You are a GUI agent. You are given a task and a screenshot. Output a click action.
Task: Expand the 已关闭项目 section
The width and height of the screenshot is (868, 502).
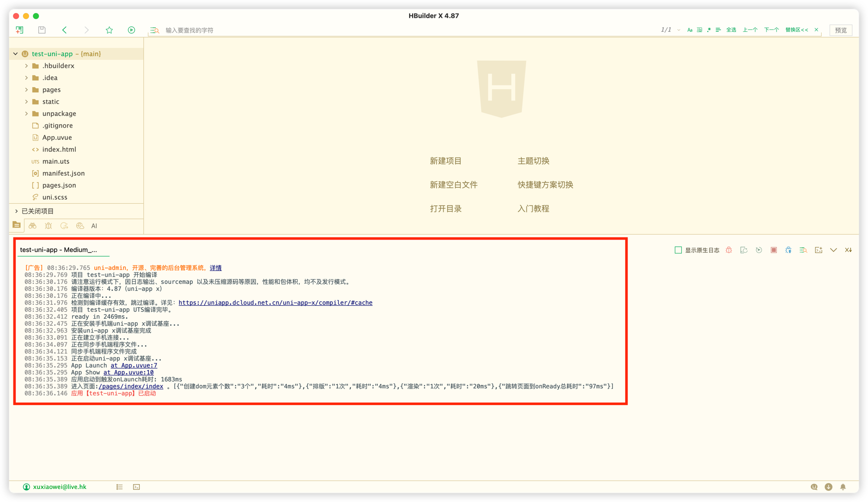(x=16, y=211)
